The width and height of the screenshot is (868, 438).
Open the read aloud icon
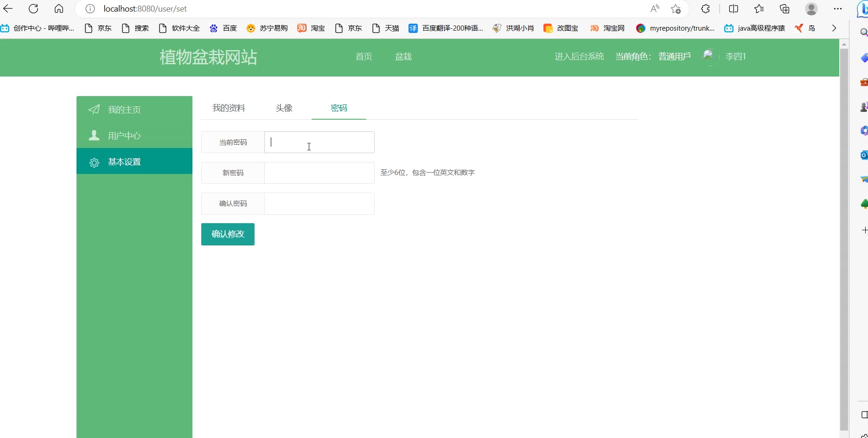pos(655,9)
